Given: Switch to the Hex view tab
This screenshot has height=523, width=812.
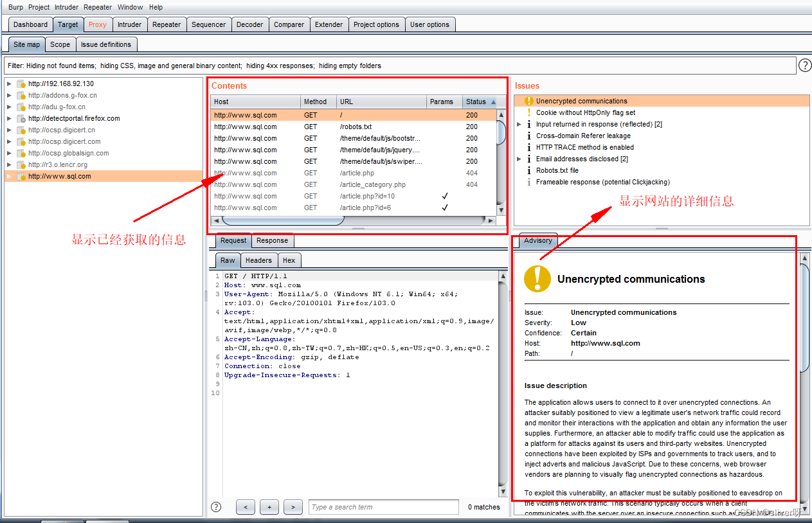Looking at the screenshot, I should point(289,260).
